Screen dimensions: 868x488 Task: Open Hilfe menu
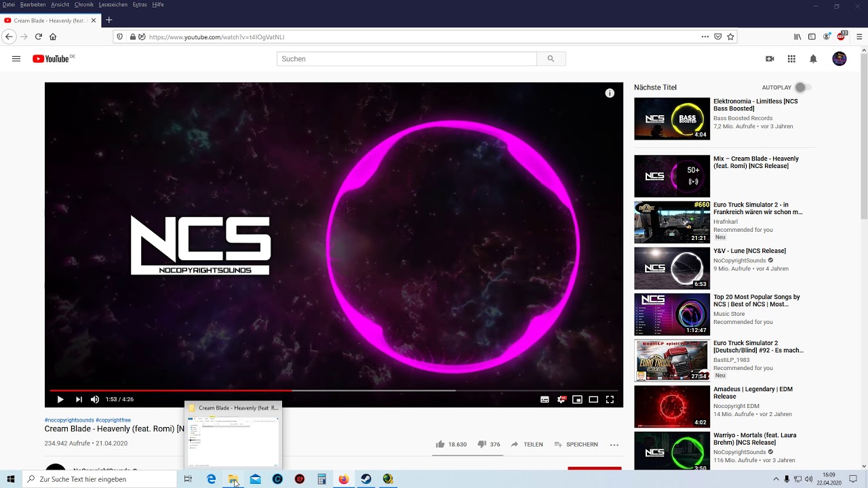pyautogui.click(x=158, y=5)
